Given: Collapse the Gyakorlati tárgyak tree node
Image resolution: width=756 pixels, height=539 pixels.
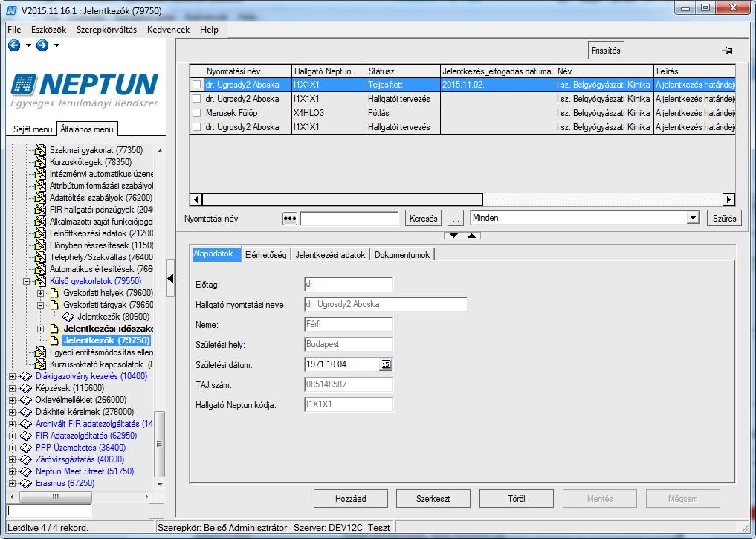Looking at the screenshot, I should click(x=41, y=305).
